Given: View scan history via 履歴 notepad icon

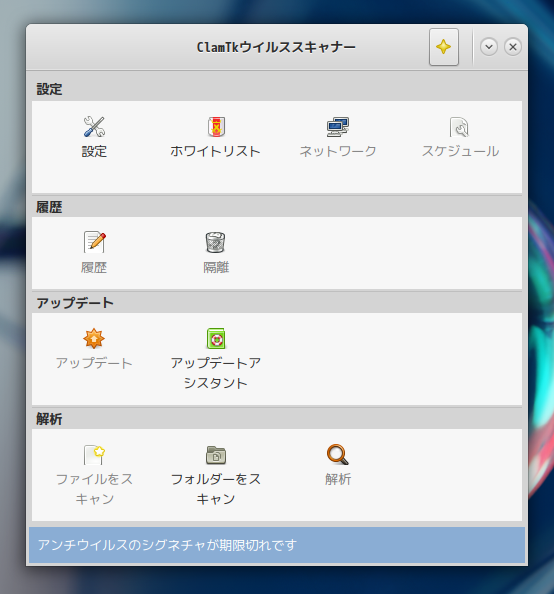Looking at the screenshot, I should point(94,242).
